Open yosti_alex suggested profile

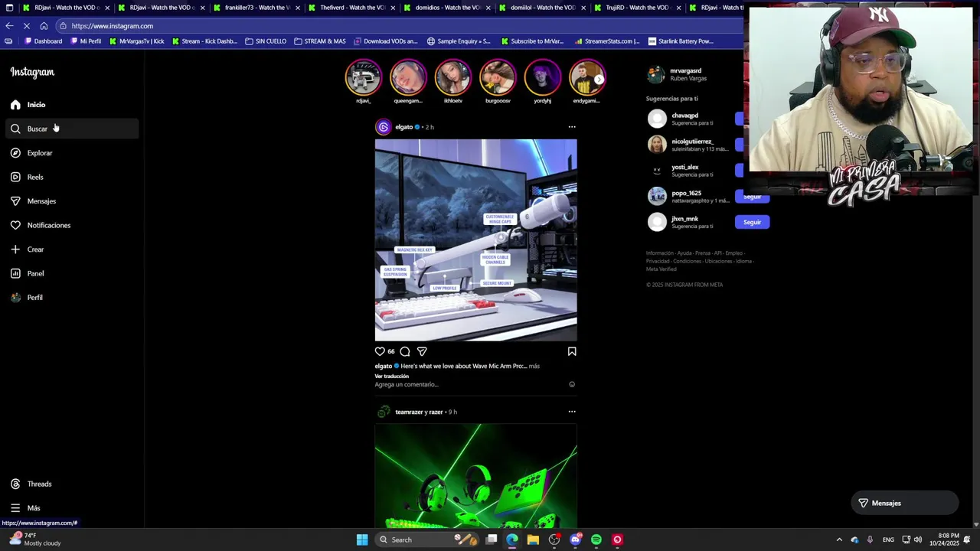684,167
